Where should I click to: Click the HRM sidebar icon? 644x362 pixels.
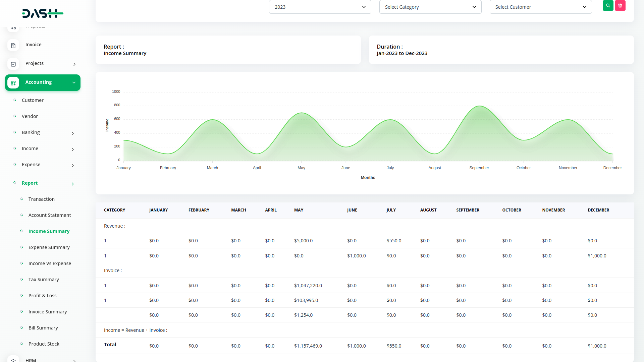(x=13, y=360)
